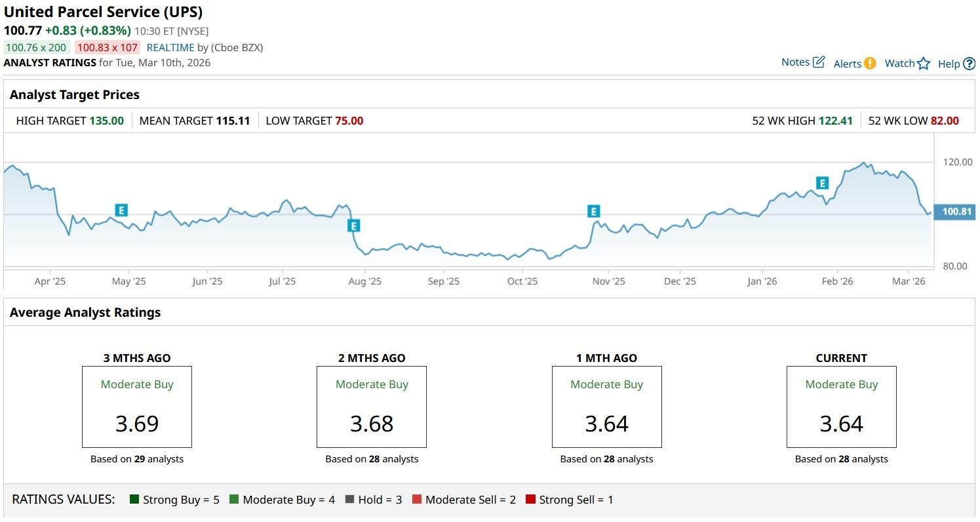Click the earnings marker near Aug '25
The image size is (980, 522).
point(354,226)
